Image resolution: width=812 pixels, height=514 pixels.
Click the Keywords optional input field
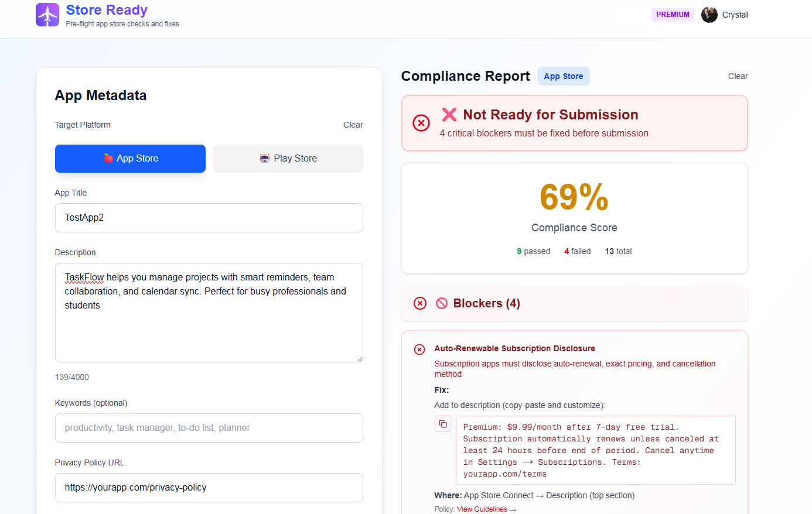pos(209,428)
